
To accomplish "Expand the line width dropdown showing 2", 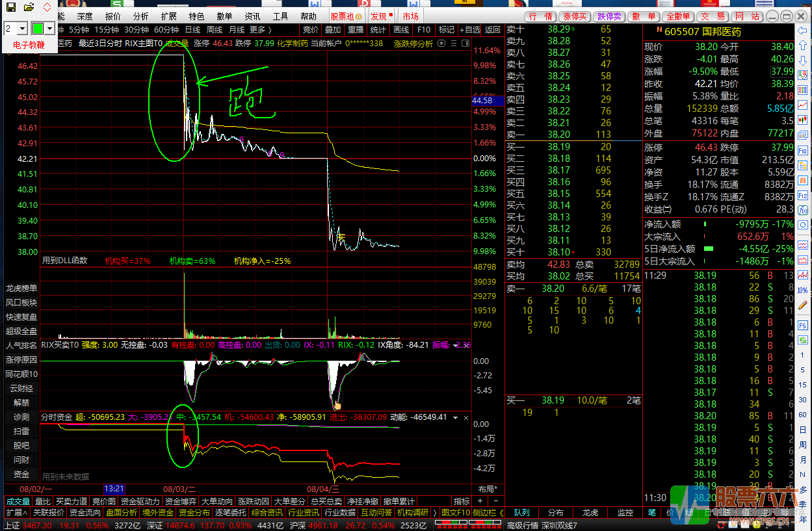I will (22, 29).
